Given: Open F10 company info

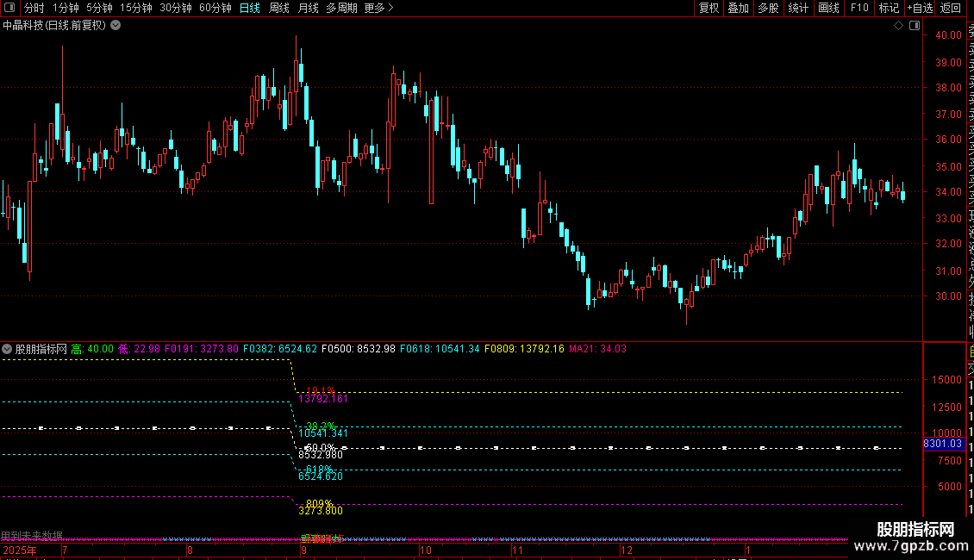Looking at the screenshot, I should point(859,8).
